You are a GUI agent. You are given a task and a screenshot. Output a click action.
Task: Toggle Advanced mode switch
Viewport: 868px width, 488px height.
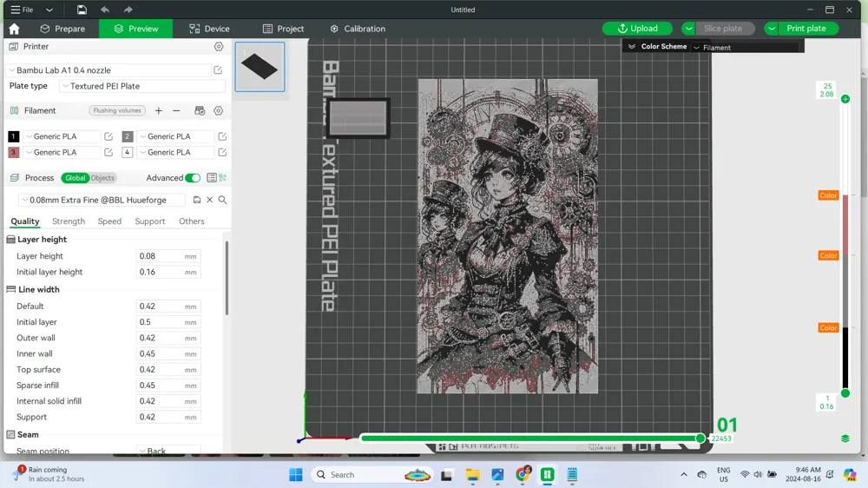(x=193, y=178)
